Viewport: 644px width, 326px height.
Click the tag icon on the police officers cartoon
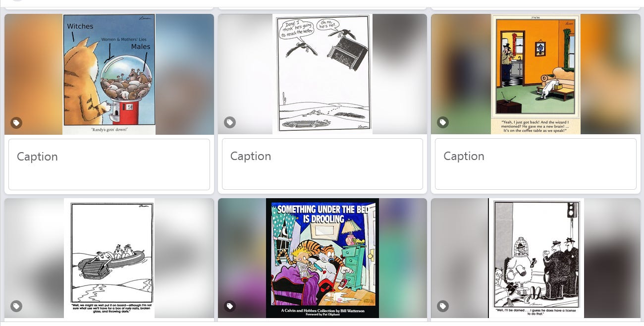(x=443, y=306)
